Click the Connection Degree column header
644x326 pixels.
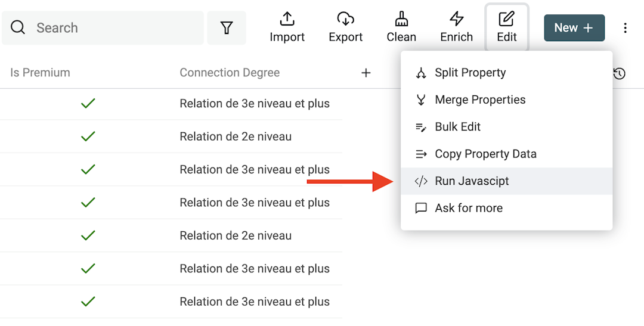pyautogui.click(x=230, y=73)
